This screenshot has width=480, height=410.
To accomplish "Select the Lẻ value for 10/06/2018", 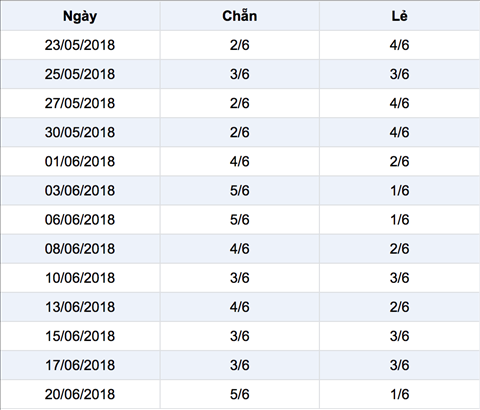I will 399,278.
